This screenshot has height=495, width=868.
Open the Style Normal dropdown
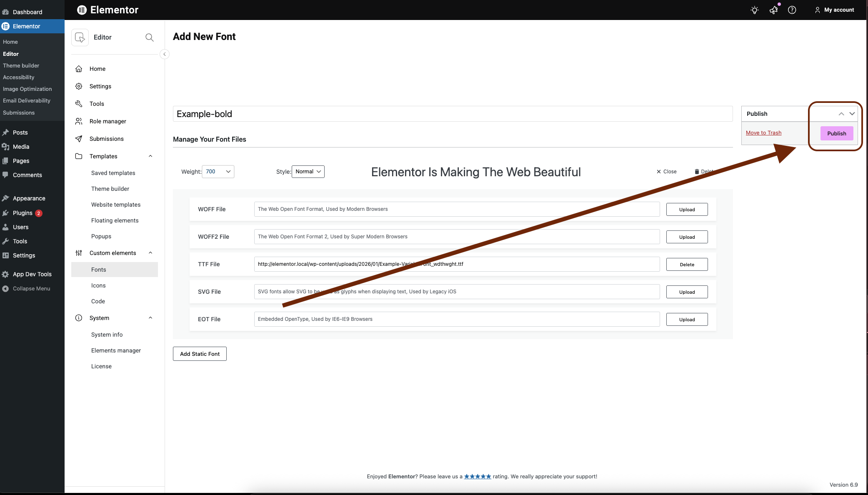[308, 172]
